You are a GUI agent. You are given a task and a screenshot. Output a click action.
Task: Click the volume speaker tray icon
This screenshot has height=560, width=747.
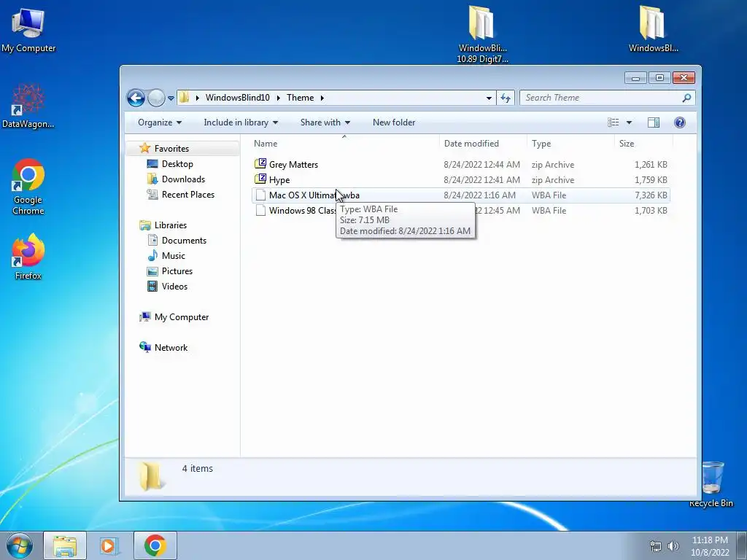click(673, 546)
